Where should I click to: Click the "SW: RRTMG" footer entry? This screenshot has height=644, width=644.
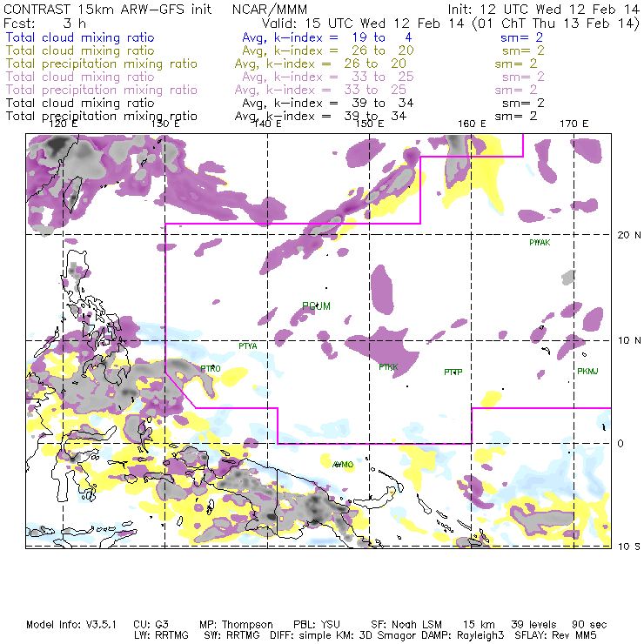(x=232, y=635)
